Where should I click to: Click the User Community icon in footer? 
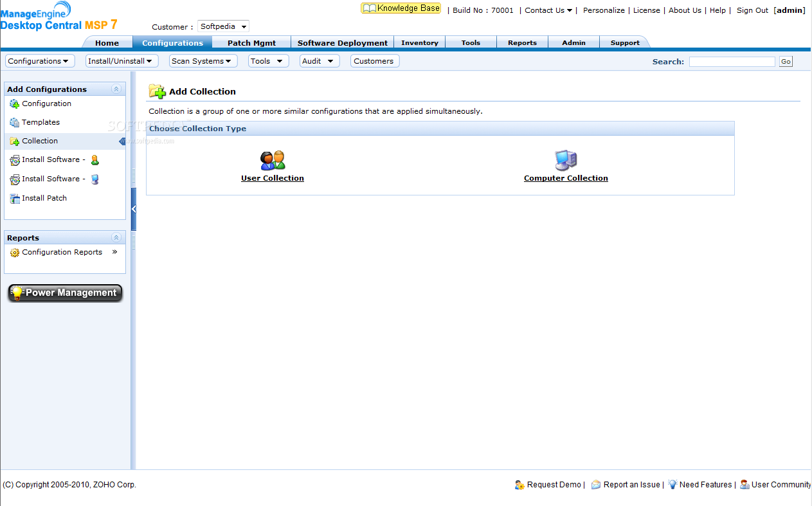[x=744, y=485]
